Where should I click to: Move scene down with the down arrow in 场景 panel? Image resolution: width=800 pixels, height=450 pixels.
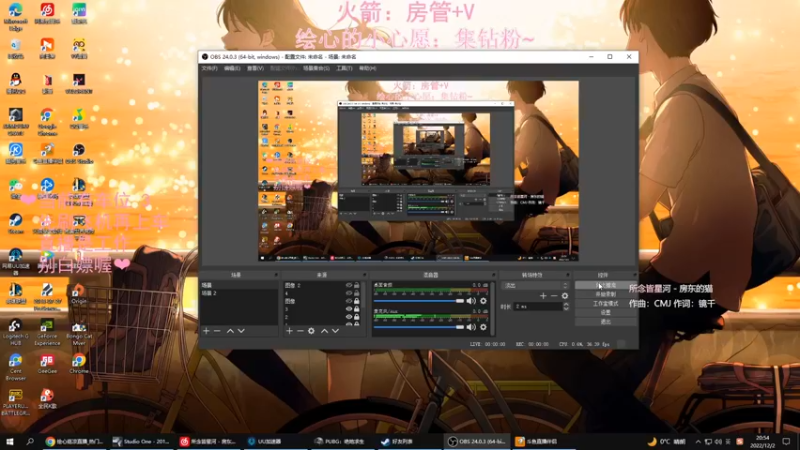[x=241, y=331]
